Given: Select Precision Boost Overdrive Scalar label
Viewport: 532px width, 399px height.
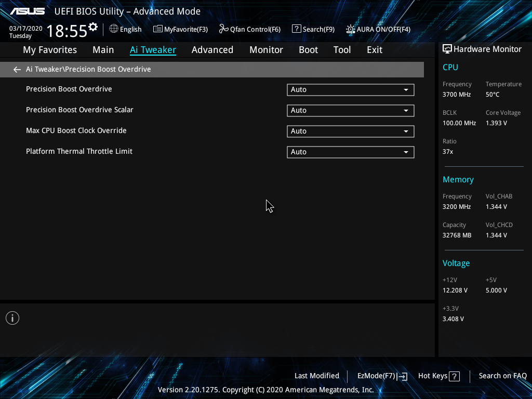Looking at the screenshot, I should coord(79,110).
